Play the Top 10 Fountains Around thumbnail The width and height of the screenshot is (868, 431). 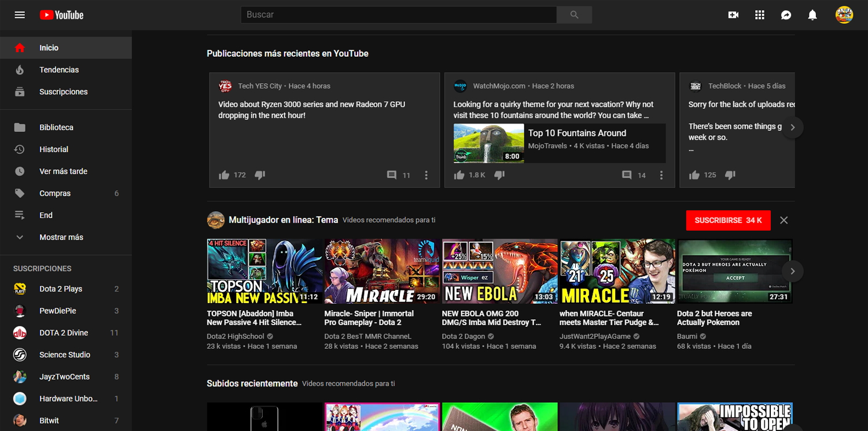click(488, 143)
